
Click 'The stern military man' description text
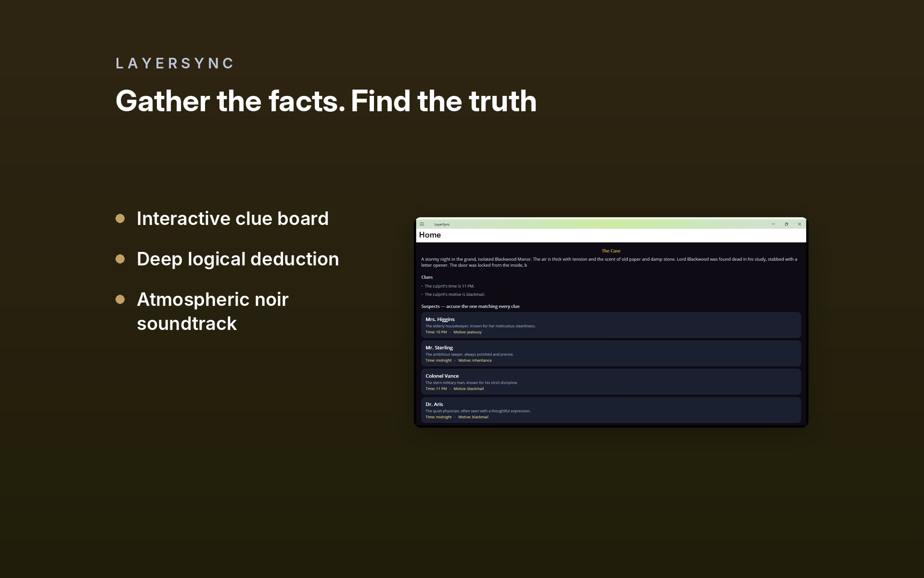(472, 383)
